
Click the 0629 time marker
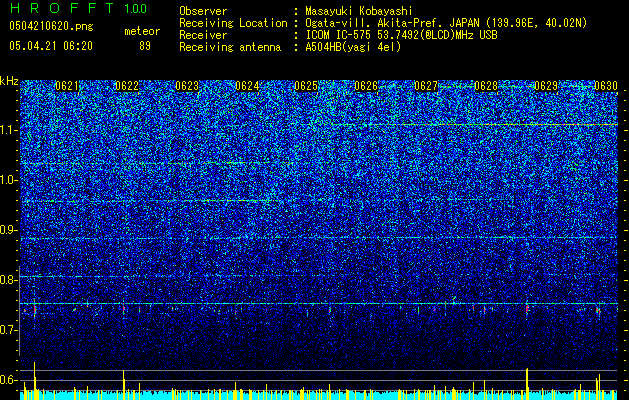[x=546, y=86]
